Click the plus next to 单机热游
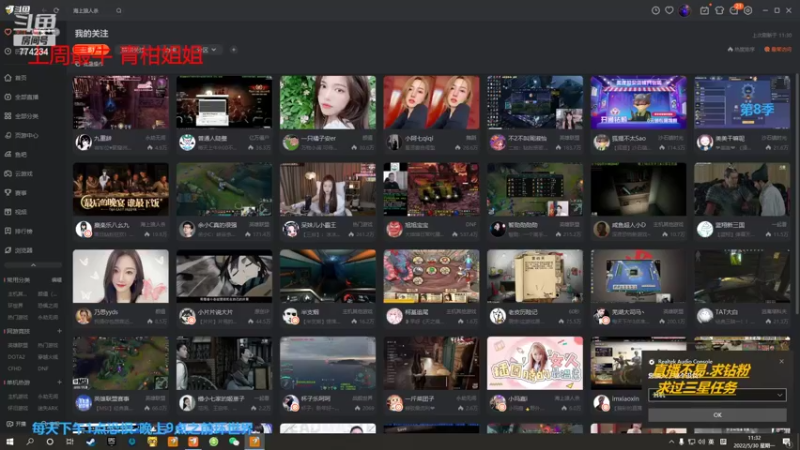 coord(59,383)
